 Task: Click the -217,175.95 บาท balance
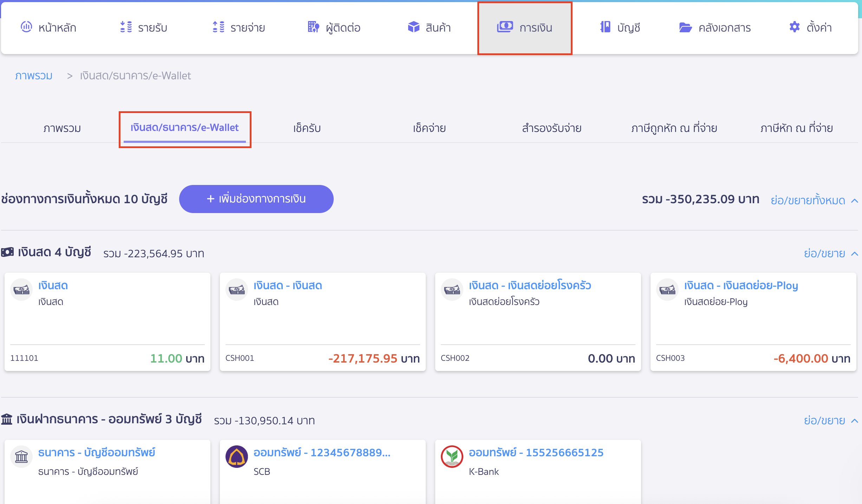(x=374, y=358)
